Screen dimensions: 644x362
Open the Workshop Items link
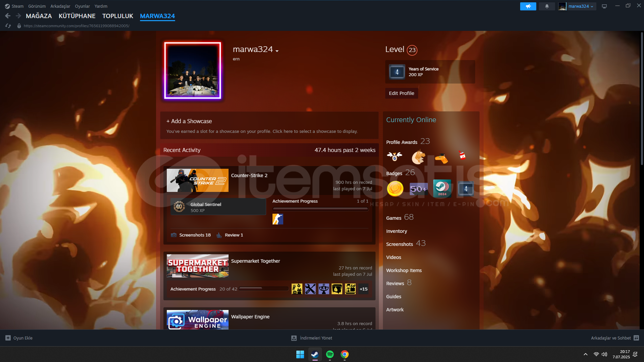pos(404,270)
